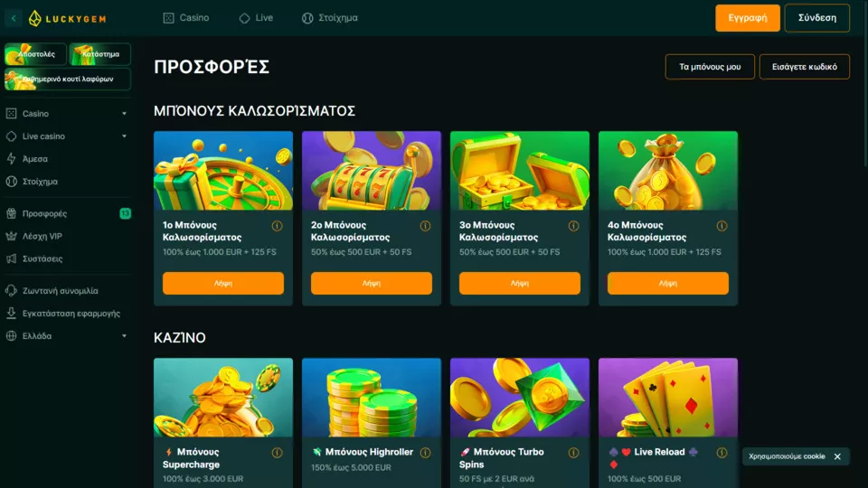Open the Ελλάδα language dropdown
868x488 pixels.
pyautogui.click(x=66, y=336)
